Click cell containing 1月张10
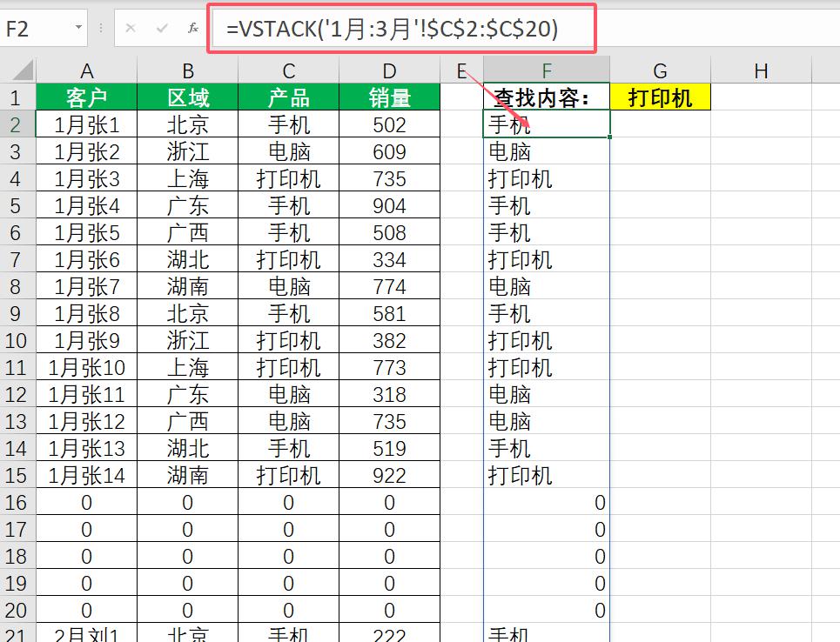The image size is (840, 642). 86,367
